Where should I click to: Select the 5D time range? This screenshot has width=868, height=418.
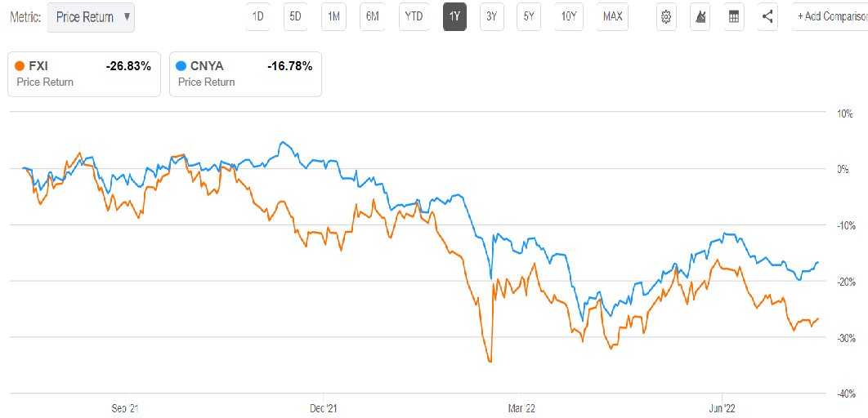[x=295, y=16]
